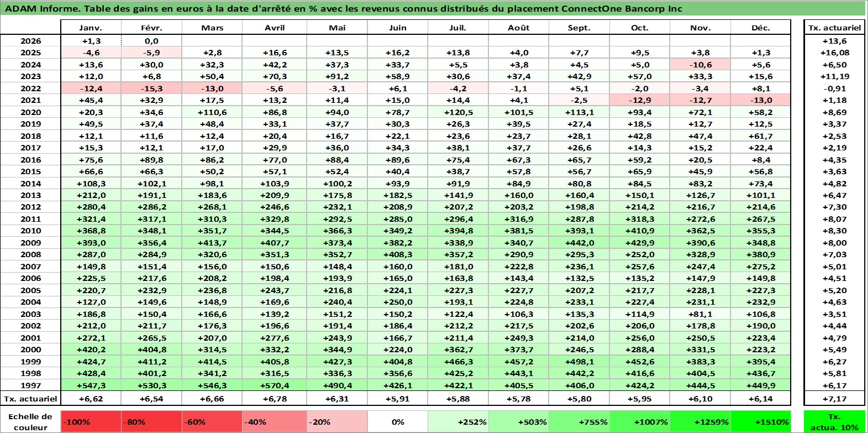The height and width of the screenshot is (433, 868).
Task: Select the +498,1 cell in 1999 row
Action: 579,362
